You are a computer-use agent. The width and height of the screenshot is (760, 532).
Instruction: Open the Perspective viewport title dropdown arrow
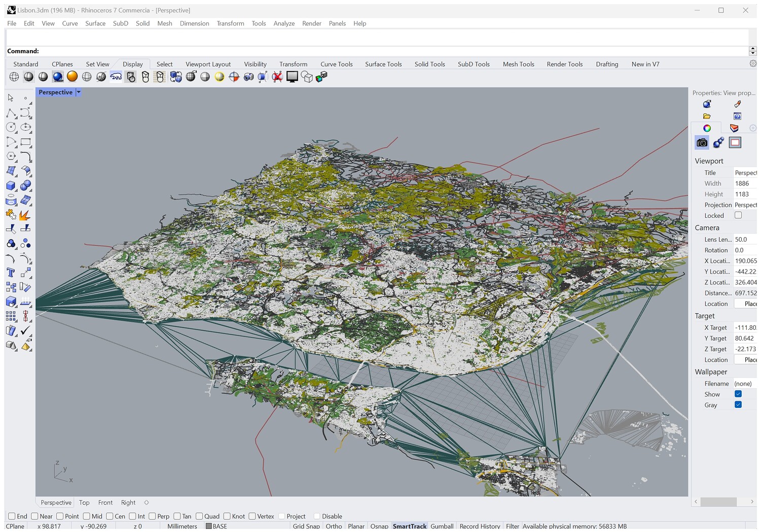tap(79, 92)
